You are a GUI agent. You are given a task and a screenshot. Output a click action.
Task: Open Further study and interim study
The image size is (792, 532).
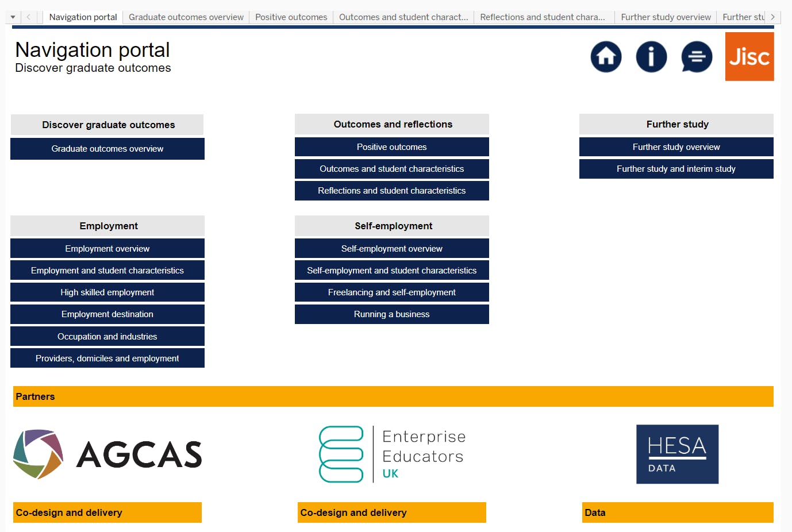(x=676, y=169)
